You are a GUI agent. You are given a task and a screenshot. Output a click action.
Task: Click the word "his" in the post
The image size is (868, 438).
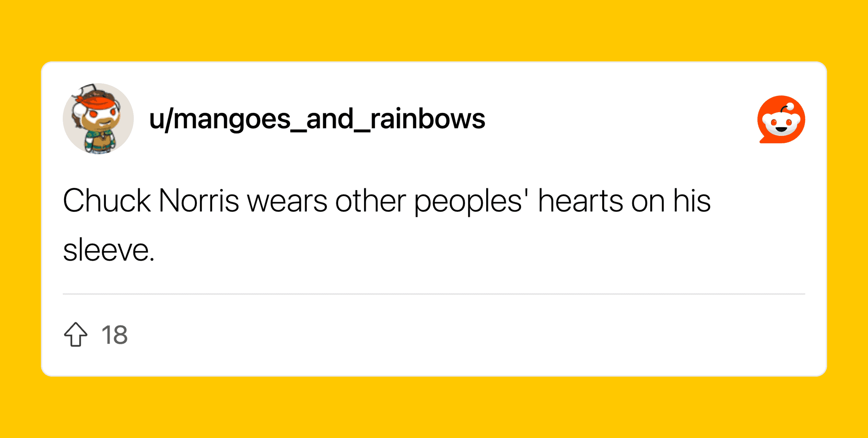tap(692, 201)
